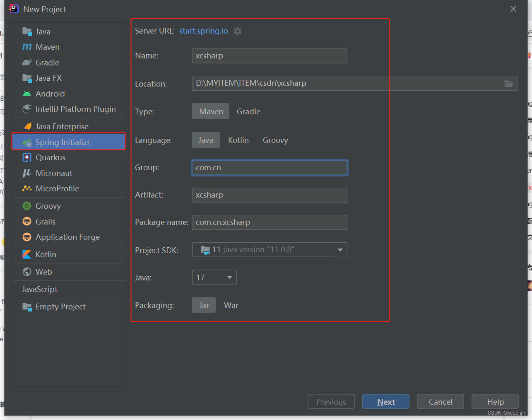
Task: Select Gradle project type
Action: [248, 111]
